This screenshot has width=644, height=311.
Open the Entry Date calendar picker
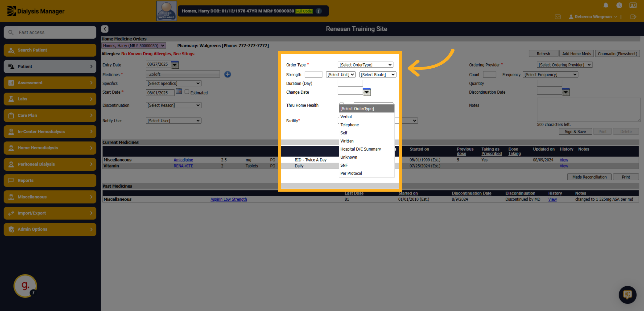[x=175, y=64]
